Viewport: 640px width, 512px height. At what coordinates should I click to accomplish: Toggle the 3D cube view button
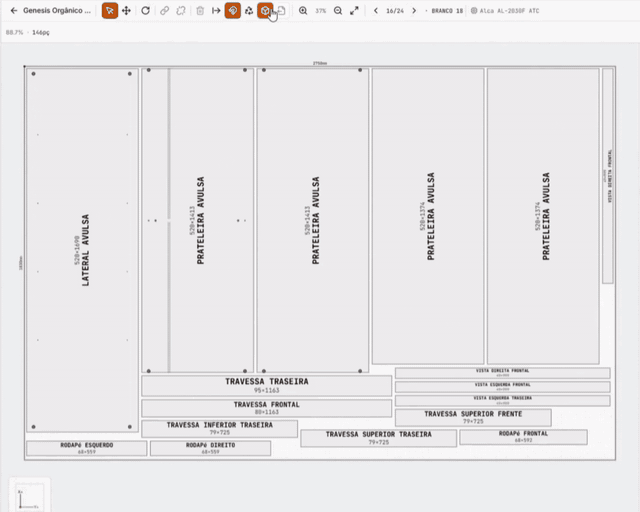(265, 11)
